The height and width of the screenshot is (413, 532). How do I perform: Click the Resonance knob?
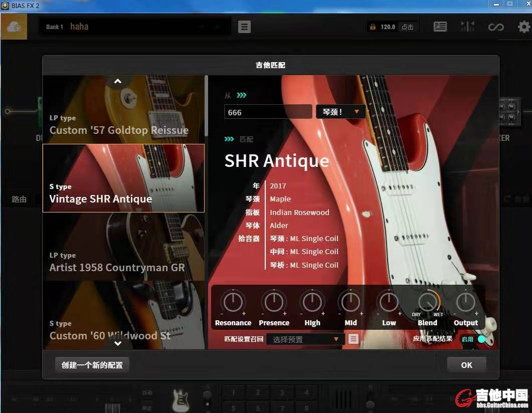(x=233, y=302)
